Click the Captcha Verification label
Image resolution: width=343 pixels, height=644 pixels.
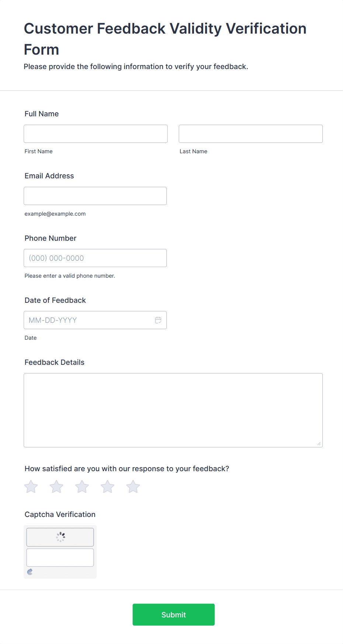(60, 514)
